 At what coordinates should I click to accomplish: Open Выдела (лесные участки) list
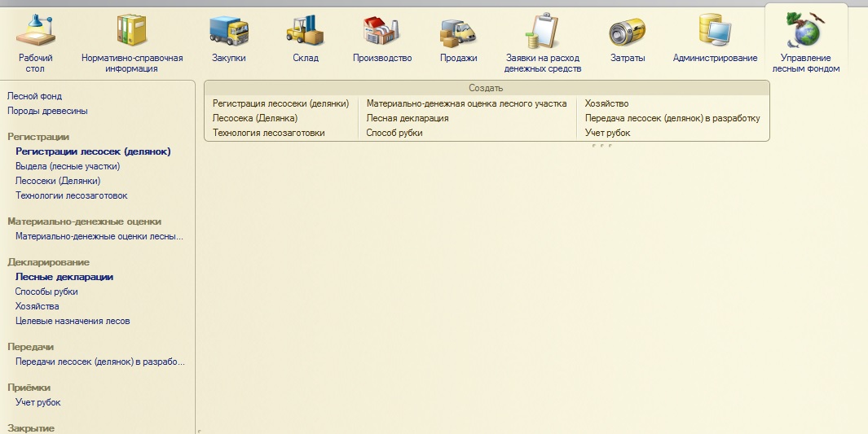68,166
